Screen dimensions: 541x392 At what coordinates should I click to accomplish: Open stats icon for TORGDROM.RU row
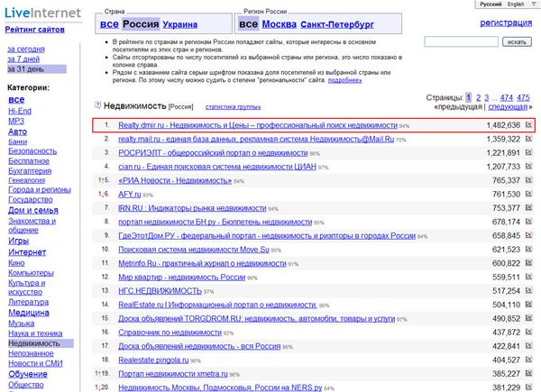click(x=528, y=318)
